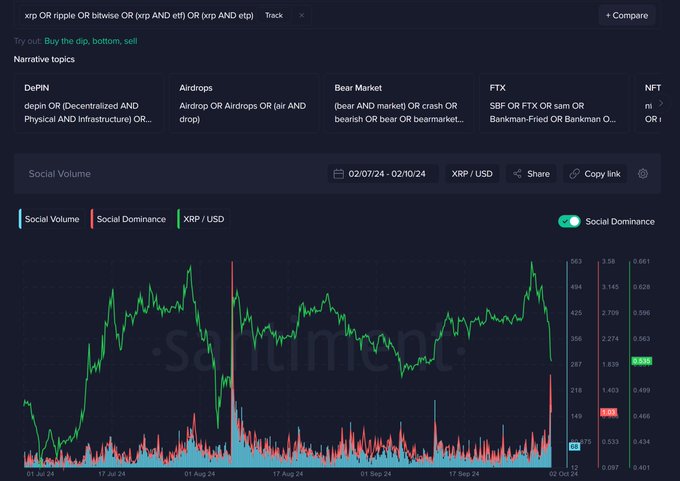Click the Track button next to the query
The height and width of the screenshot is (481, 680).
274,15
